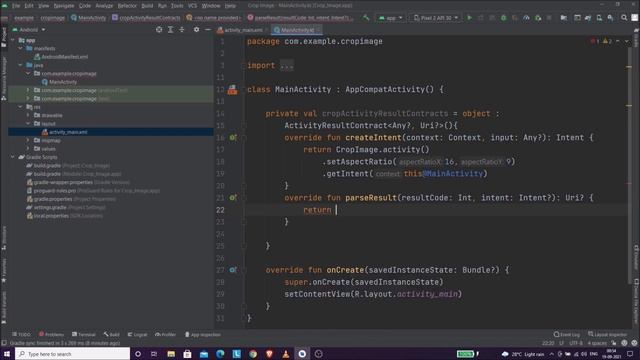This screenshot has width=640, height=360.
Task: Click gutter icon beside class MainActivity line
Action: coord(232,89)
